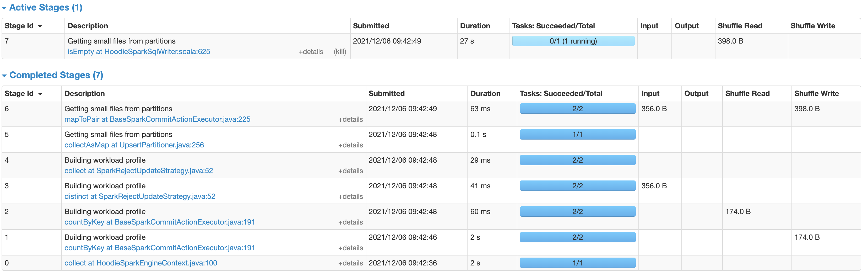Open collect at HoodieSparkEngineContext.java:100 stage
This screenshot has width=868, height=277.
click(x=140, y=263)
